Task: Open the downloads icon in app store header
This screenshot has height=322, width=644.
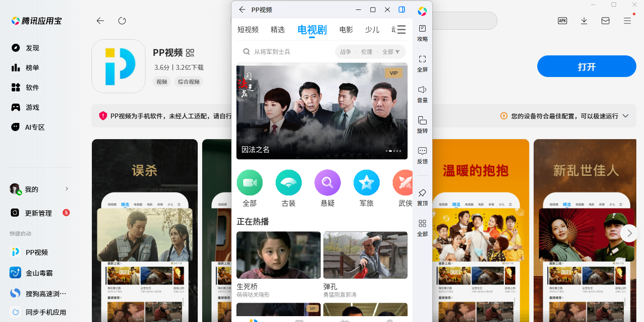Action: coord(584,21)
